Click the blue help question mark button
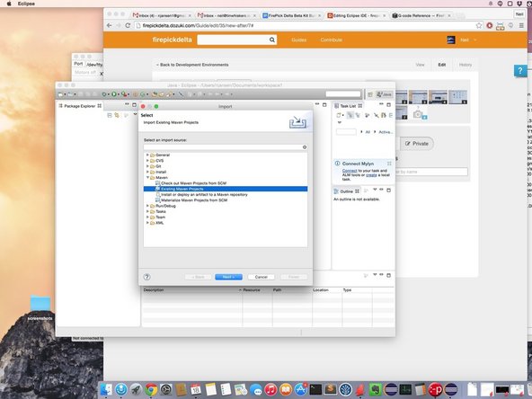The height and width of the screenshot is (399, 532). (520, 71)
